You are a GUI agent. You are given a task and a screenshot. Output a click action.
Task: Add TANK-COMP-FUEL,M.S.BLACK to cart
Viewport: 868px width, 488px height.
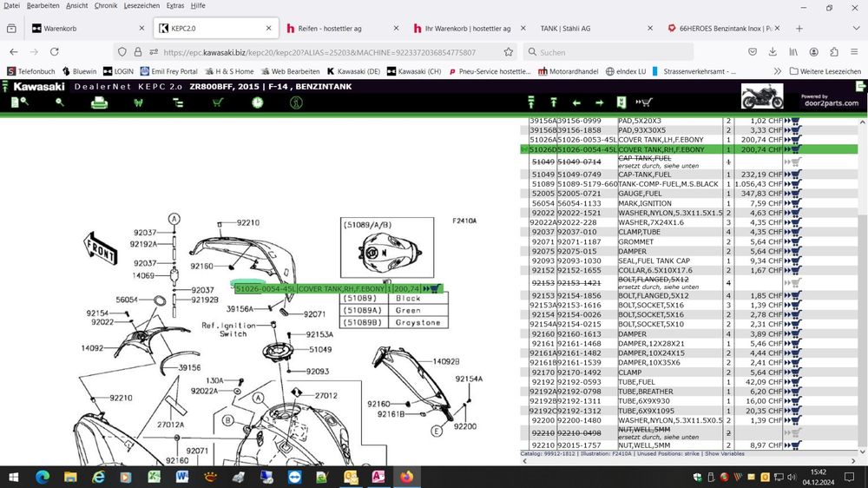tap(792, 184)
